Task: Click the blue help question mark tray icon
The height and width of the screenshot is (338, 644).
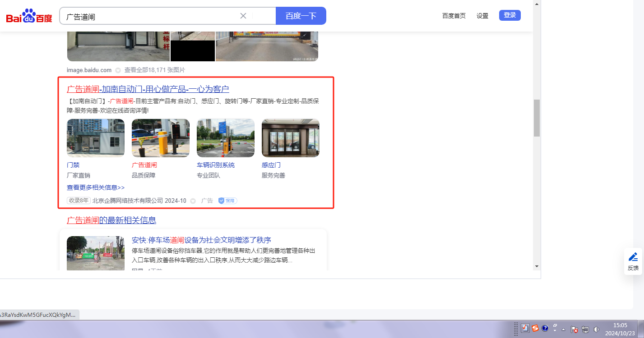Action: click(x=545, y=329)
